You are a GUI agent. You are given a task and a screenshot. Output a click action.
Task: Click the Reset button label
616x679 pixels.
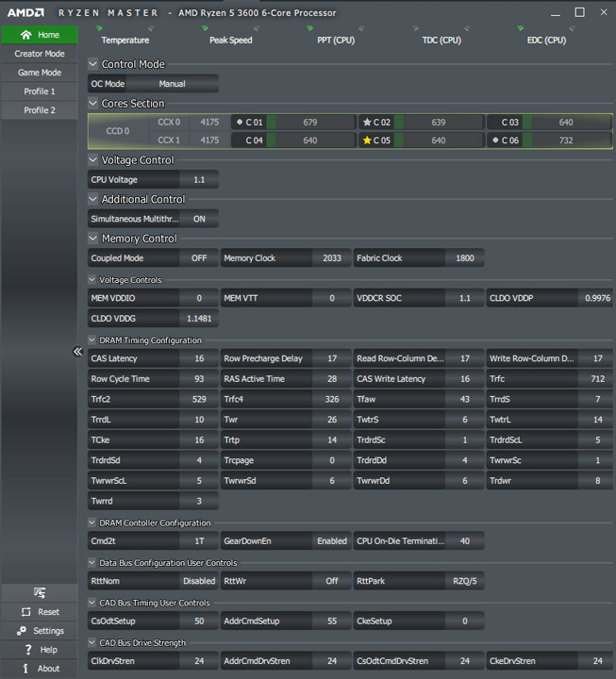[x=48, y=612]
